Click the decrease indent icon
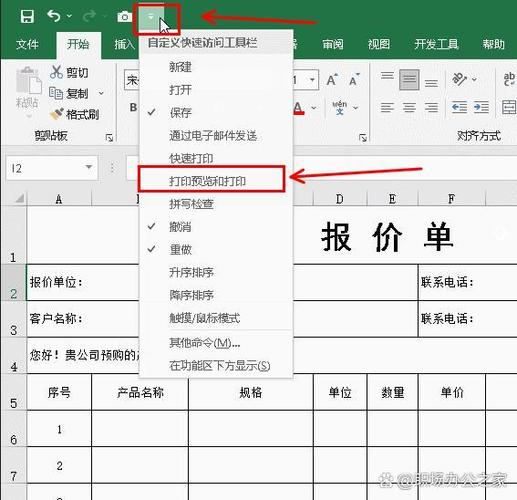The height and width of the screenshot is (500, 517). (x=459, y=107)
